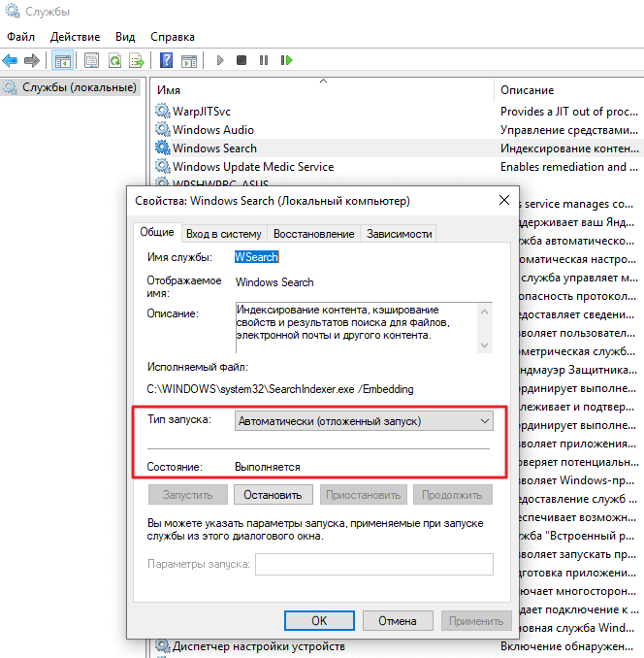
Task: Click the description scroll down arrow
Action: (x=485, y=345)
